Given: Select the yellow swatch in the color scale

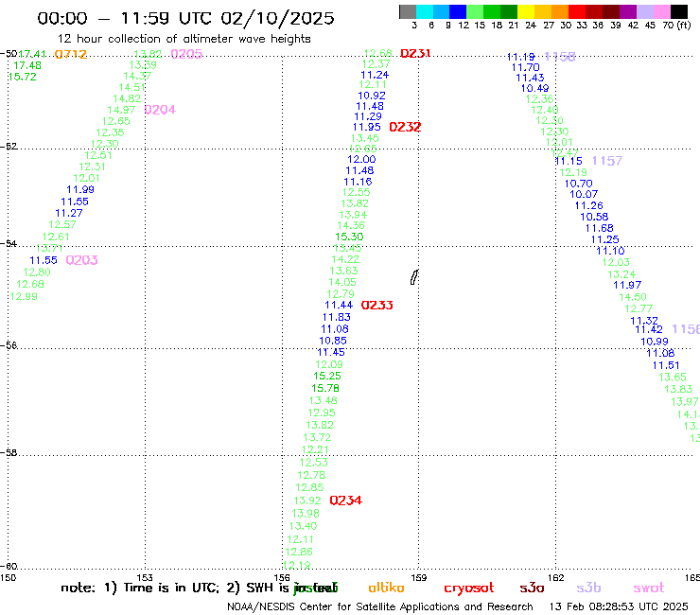Looking at the screenshot, I should (526, 11).
